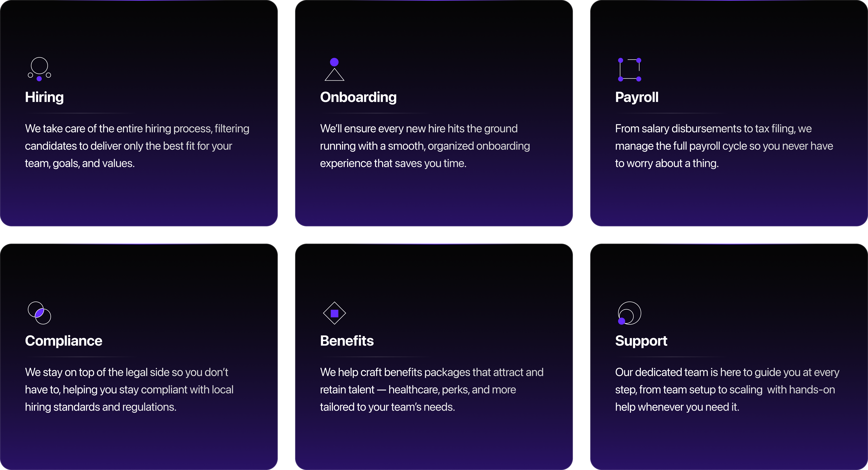Select the Onboarding card title
The height and width of the screenshot is (470, 868).
point(358,97)
